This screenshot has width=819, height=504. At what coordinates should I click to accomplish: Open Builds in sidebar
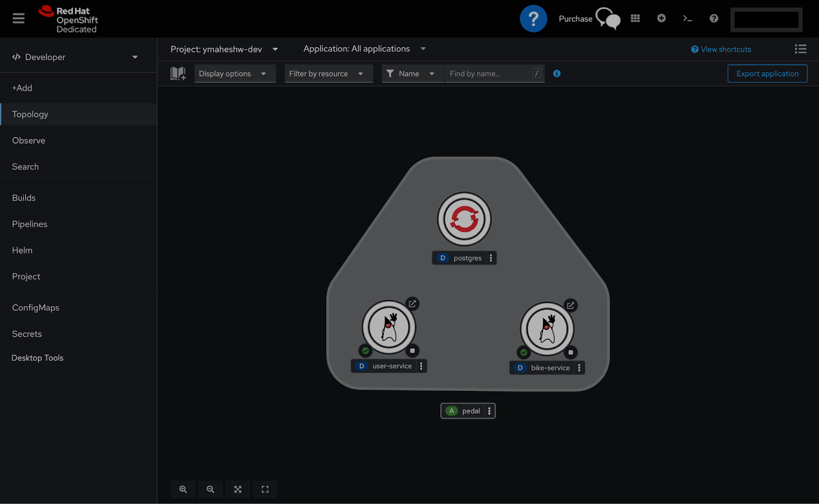pos(78,198)
